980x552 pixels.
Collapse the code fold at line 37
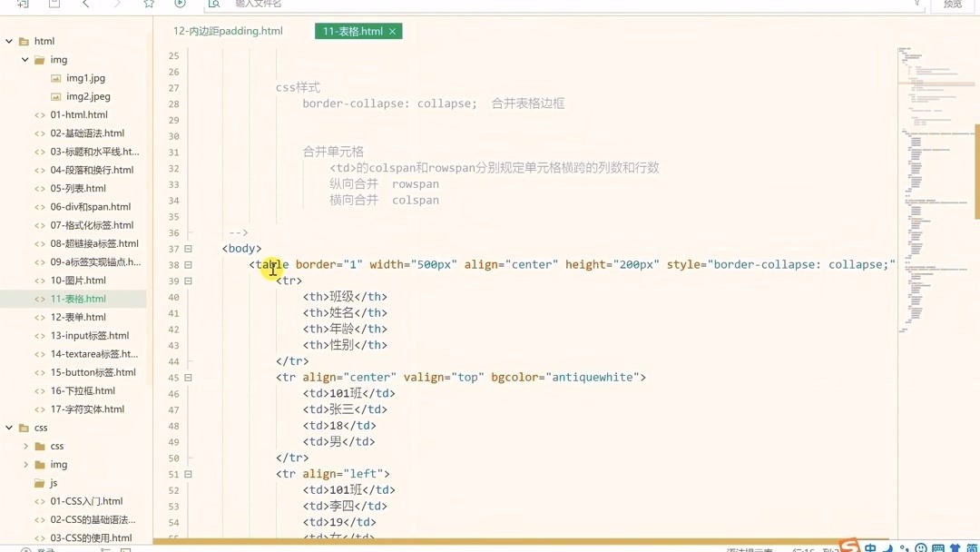pyautogui.click(x=187, y=248)
